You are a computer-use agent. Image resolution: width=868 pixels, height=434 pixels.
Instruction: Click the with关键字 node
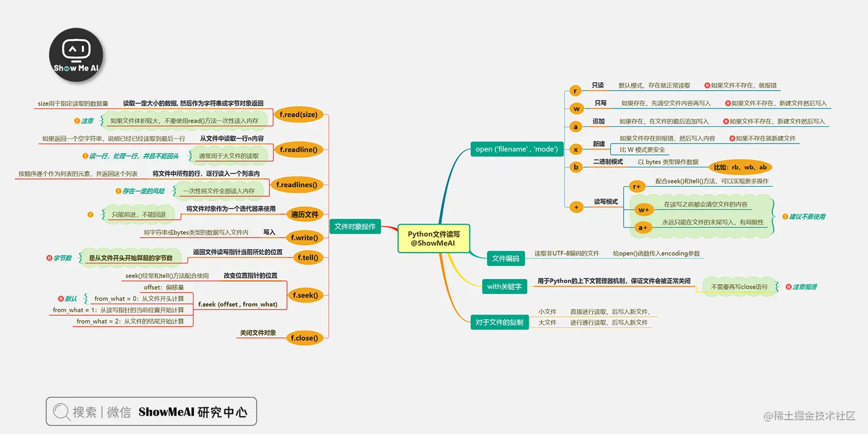pyautogui.click(x=505, y=286)
